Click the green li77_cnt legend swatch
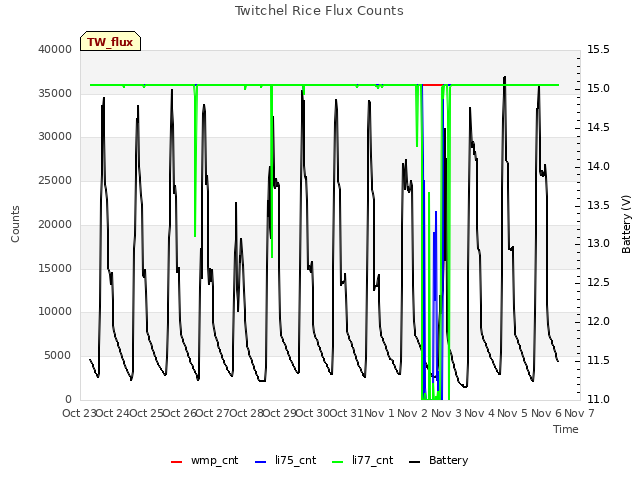This screenshot has width=640, height=480. 338,462
